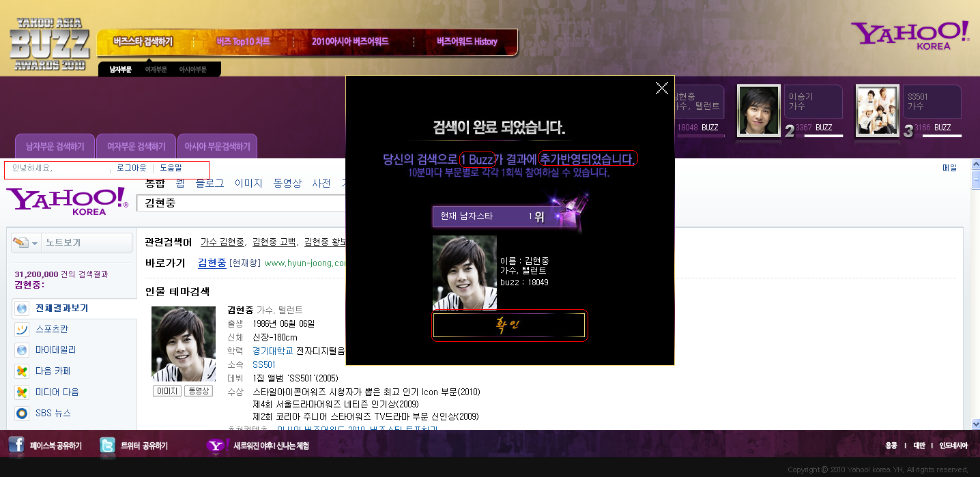Viewport: 980px width, 477px height.
Task: Open the 홍콩 regional link
Action: click(x=891, y=446)
